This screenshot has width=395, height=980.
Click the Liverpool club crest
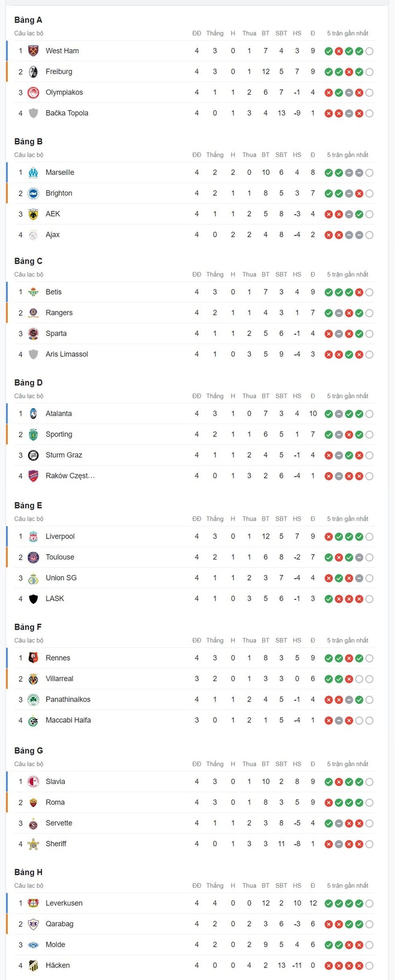[34, 537]
